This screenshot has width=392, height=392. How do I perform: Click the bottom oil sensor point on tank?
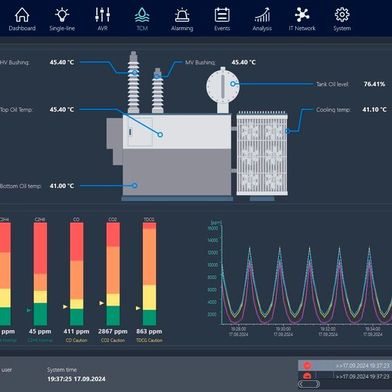point(134,186)
